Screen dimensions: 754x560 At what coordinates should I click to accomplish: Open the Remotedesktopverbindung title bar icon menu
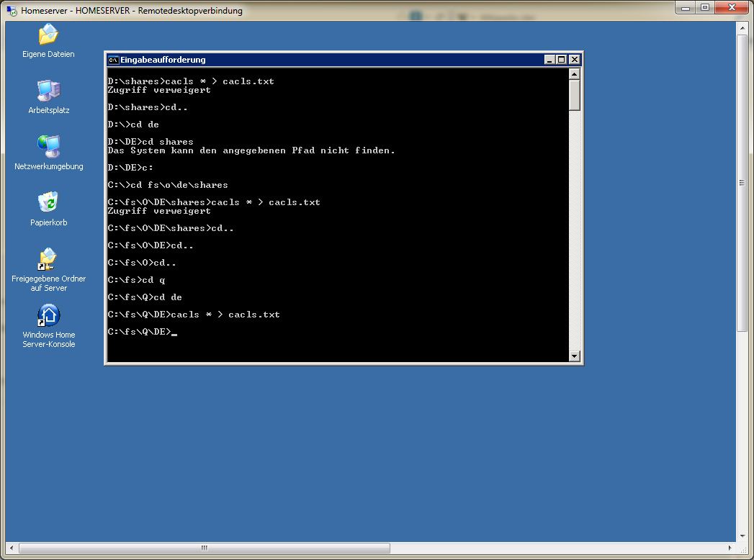pos(12,11)
